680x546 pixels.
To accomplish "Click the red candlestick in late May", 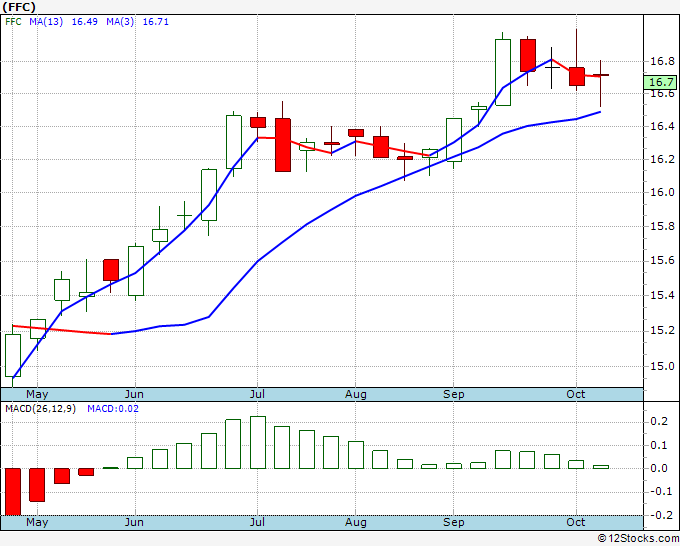I will click(111, 270).
